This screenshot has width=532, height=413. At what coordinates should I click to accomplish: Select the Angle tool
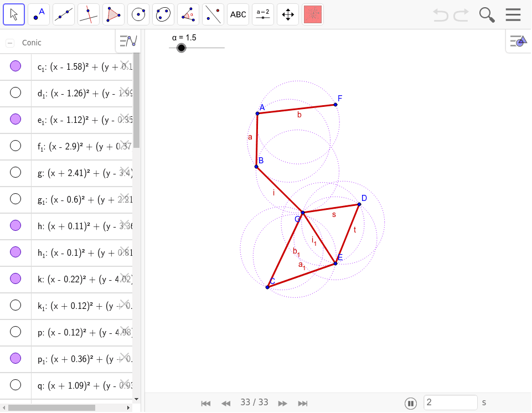pos(188,14)
